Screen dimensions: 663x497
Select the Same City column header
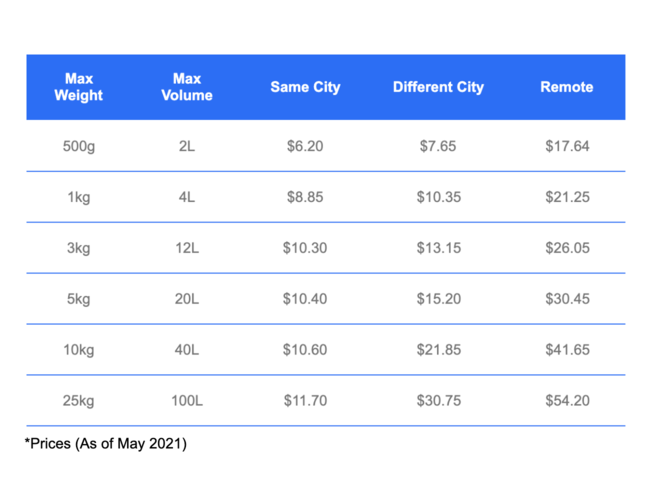(305, 87)
